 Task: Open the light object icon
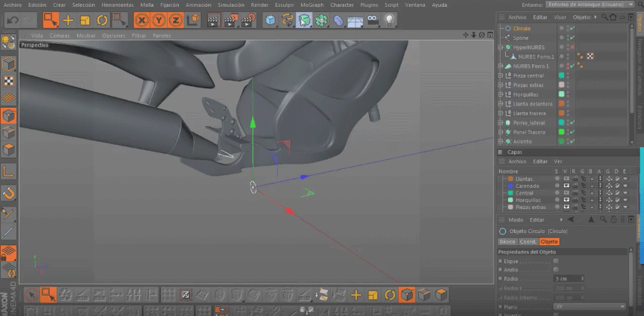point(390,20)
